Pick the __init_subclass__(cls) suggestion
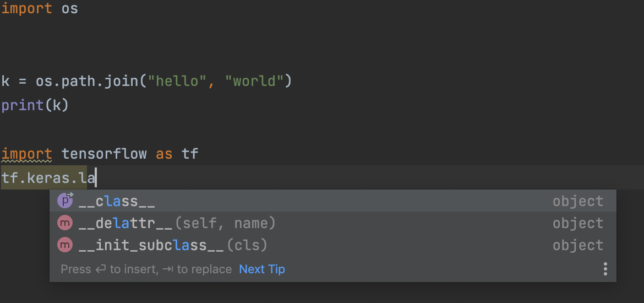 click(332, 246)
